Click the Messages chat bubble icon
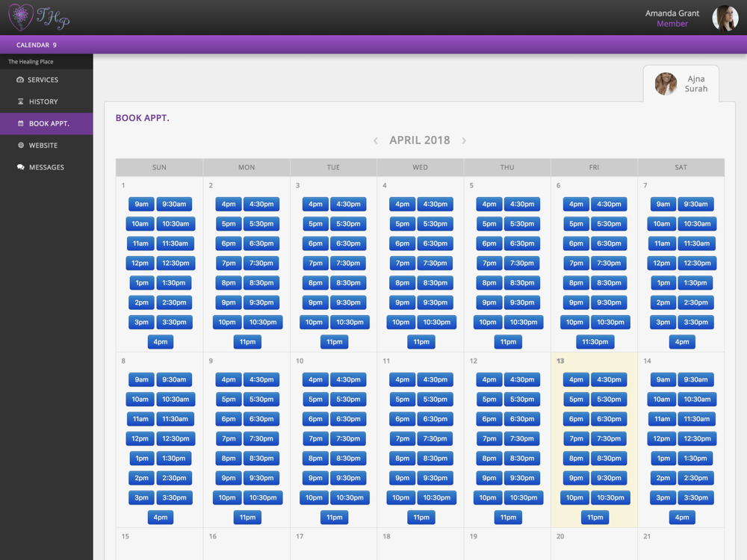 tap(20, 167)
